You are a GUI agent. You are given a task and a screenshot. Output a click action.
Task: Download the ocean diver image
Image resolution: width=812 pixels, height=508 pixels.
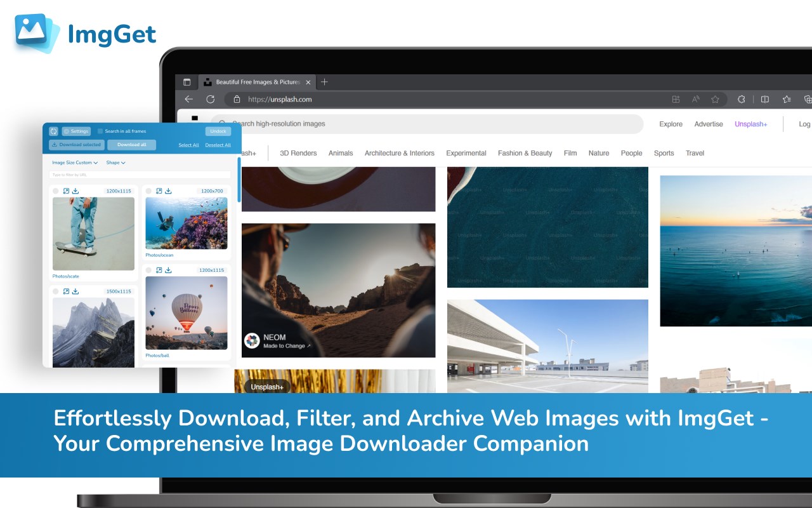[169, 191]
